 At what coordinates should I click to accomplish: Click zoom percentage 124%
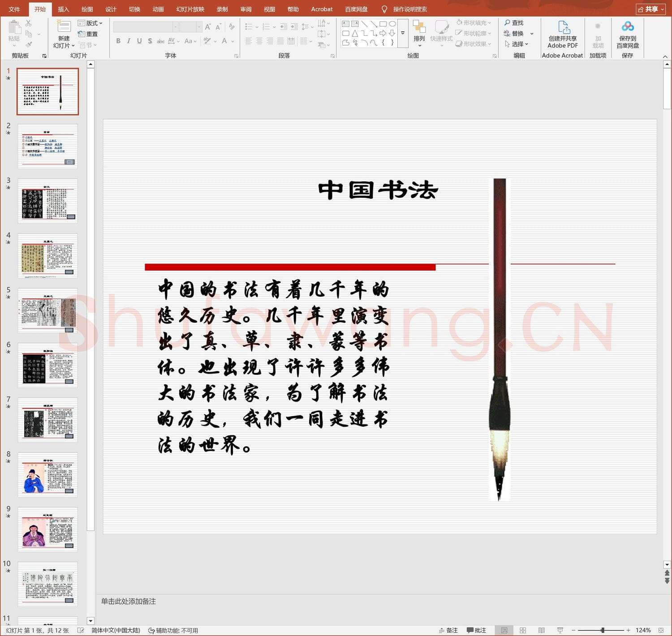(643, 630)
